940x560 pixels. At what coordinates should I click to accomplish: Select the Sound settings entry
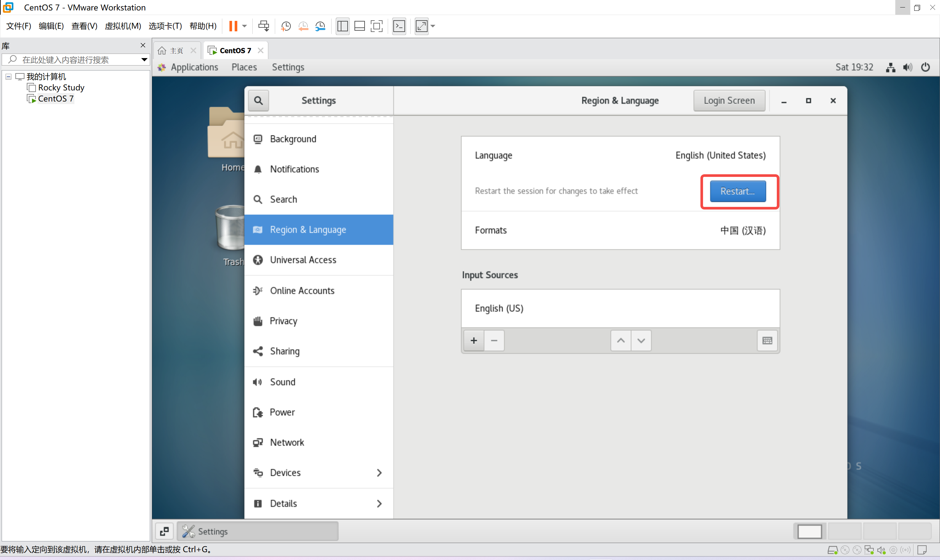coord(282,382)
